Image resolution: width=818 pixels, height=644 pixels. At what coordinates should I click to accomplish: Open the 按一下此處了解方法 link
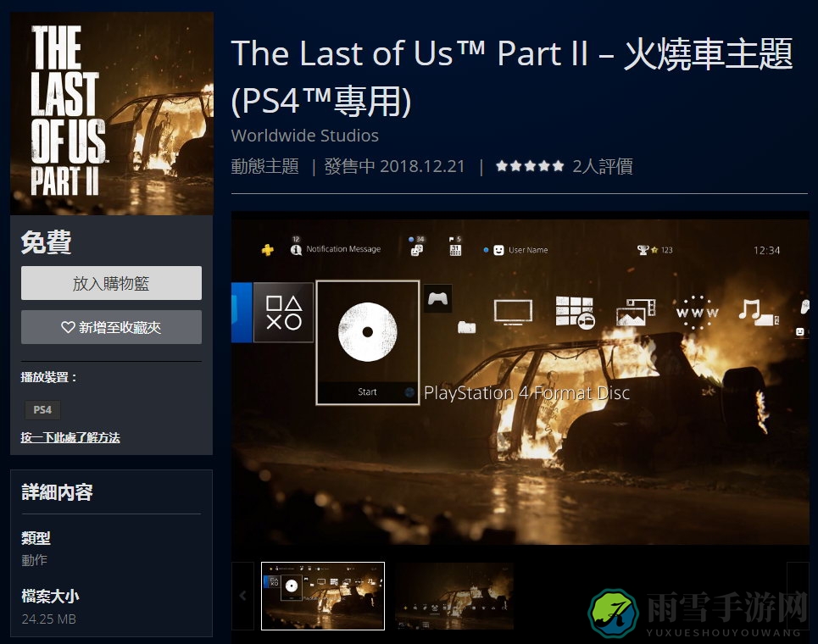pos(70,437)
